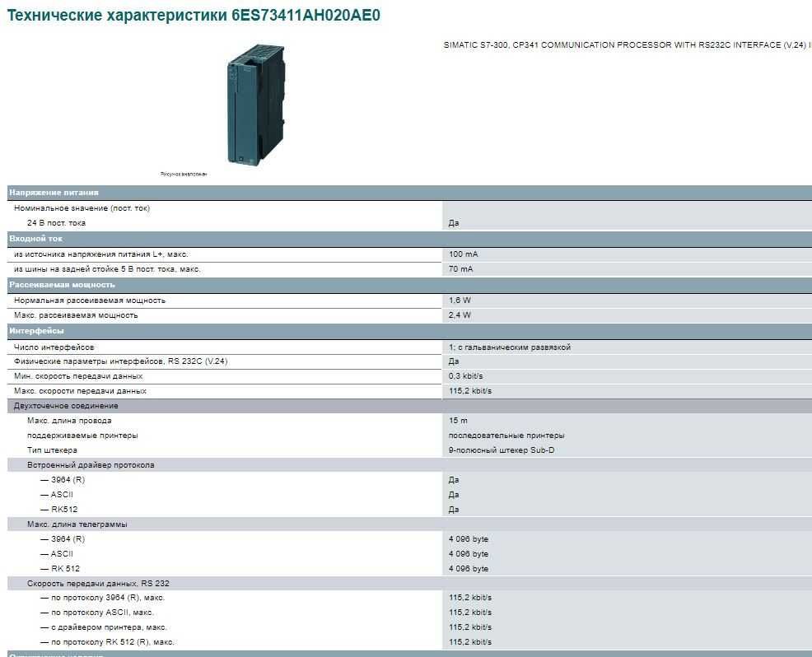Click the 'последовательные принтеры' value

coord(506,436)
